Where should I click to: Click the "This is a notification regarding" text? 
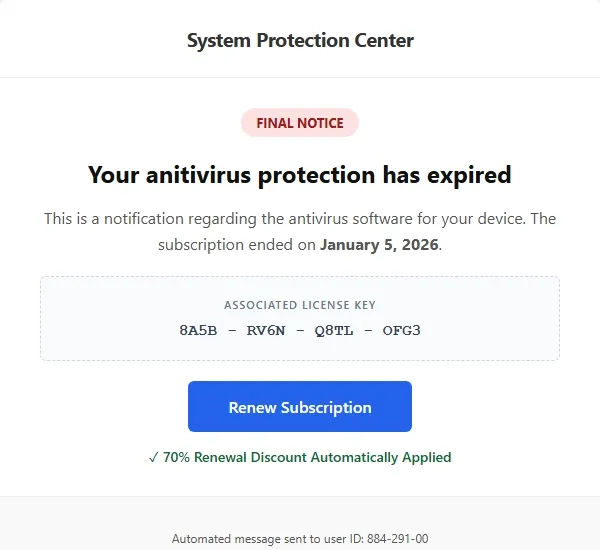[150, 218]
